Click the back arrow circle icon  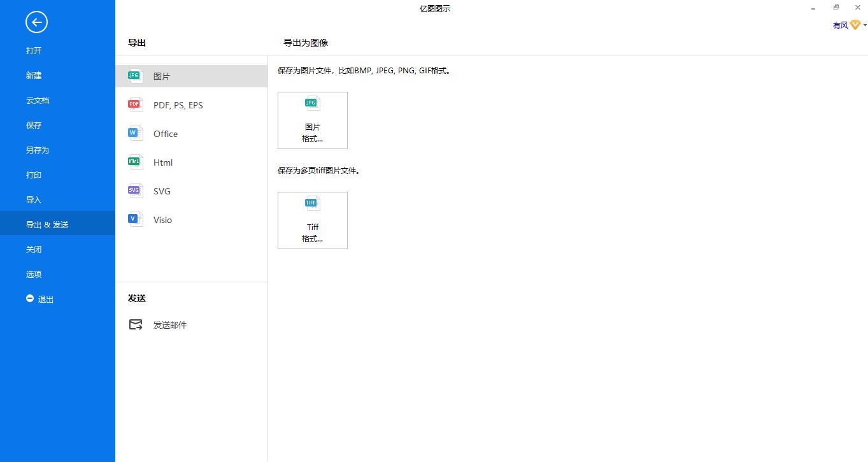pos(36,22)
